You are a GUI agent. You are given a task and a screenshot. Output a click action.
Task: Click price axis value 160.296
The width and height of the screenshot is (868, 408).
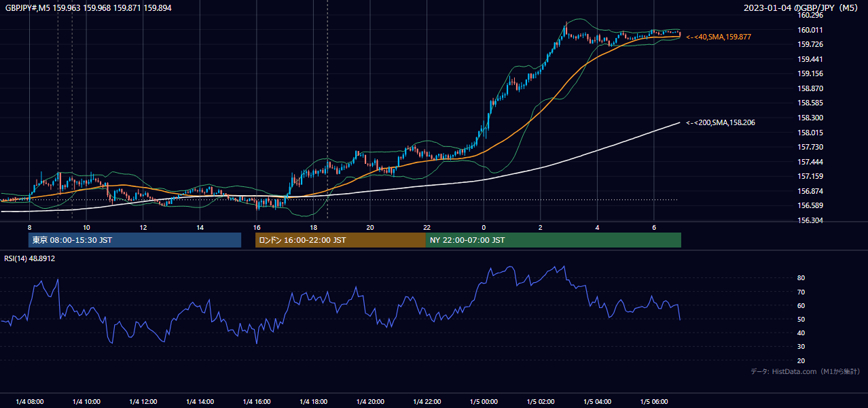(811, 15)
